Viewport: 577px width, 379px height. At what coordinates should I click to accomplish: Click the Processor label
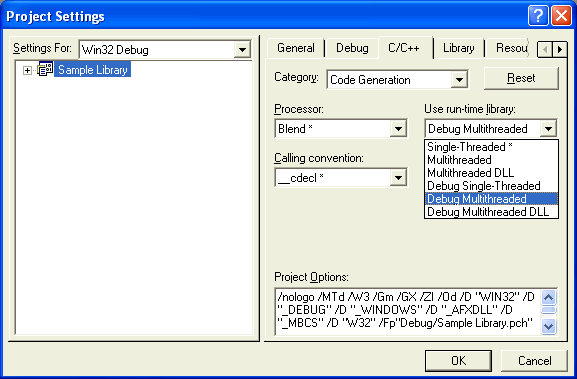tap(299, 109)
